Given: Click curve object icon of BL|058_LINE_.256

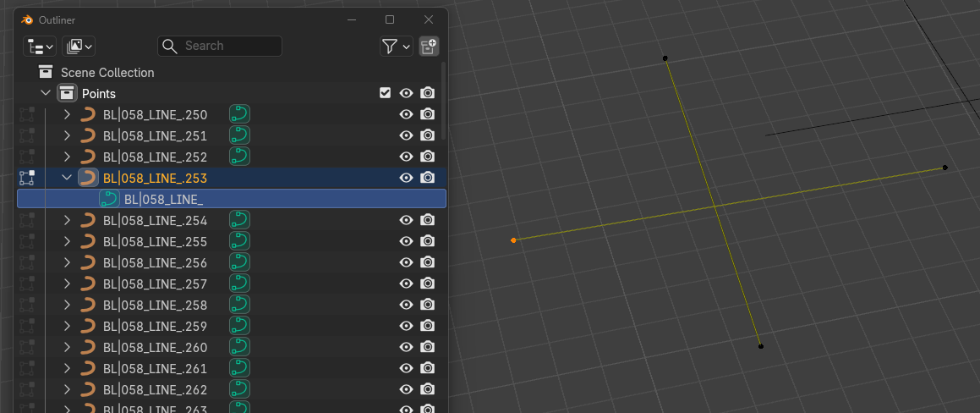Looking at the screenshot, I should point(88,262).
